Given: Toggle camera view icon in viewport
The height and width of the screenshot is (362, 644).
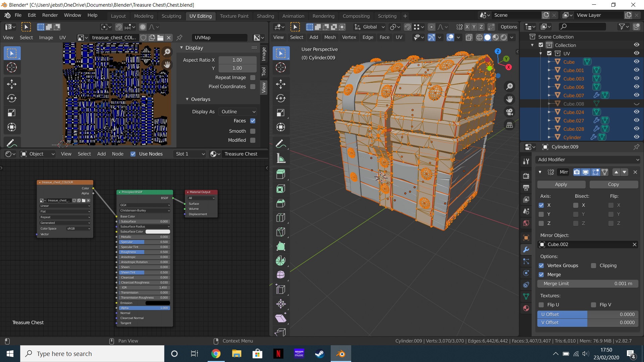Looking at the screenshot, I should pos(509,112).
